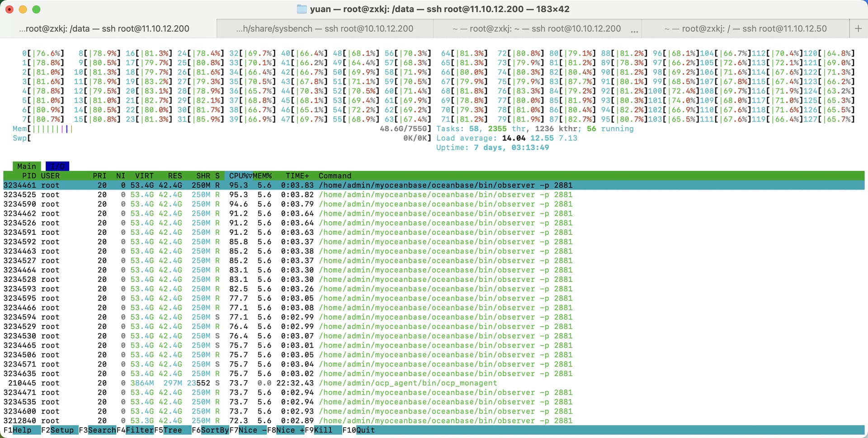This screenshot has width=868, height=438.
Task: Click the new tab plus button
Action: click(x=858, y=29)
